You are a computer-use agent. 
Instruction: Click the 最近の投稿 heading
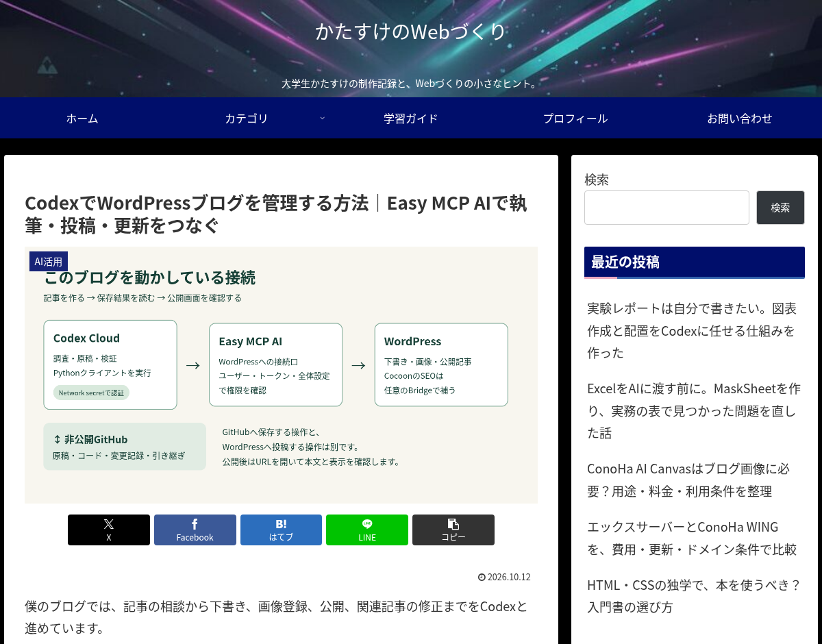coord(695,262)
